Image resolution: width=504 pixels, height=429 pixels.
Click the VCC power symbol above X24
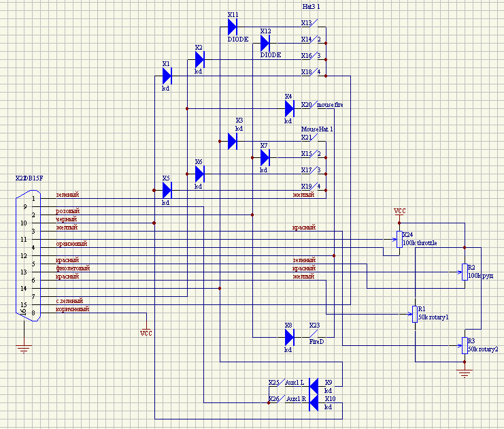point(399,215)
